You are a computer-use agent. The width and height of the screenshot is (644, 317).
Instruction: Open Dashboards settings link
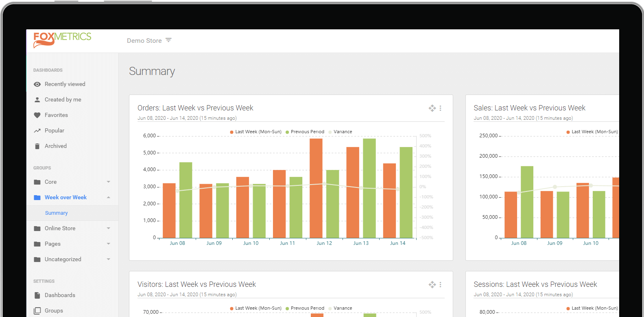tap(60, 295)
